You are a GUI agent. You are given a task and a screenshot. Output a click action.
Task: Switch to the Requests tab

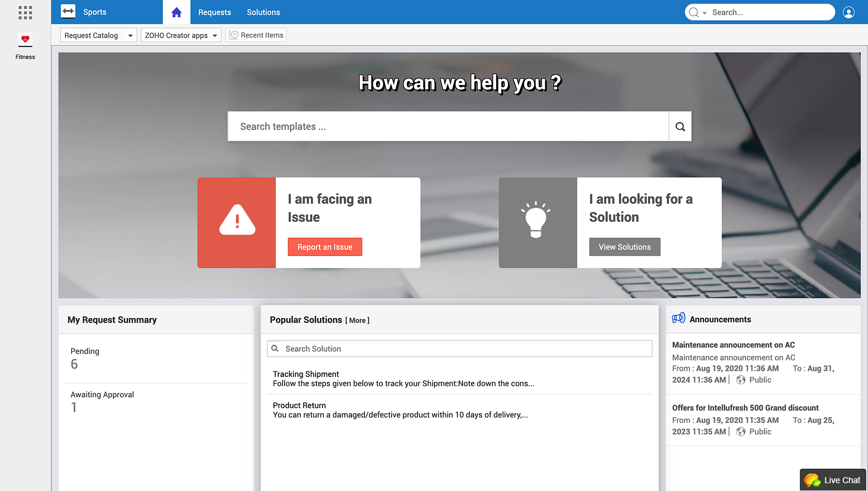point(214,12)
